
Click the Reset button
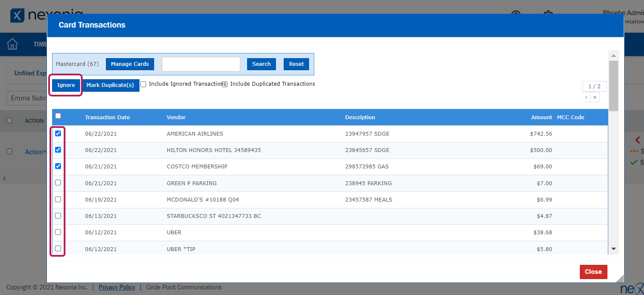click(296, 64)
